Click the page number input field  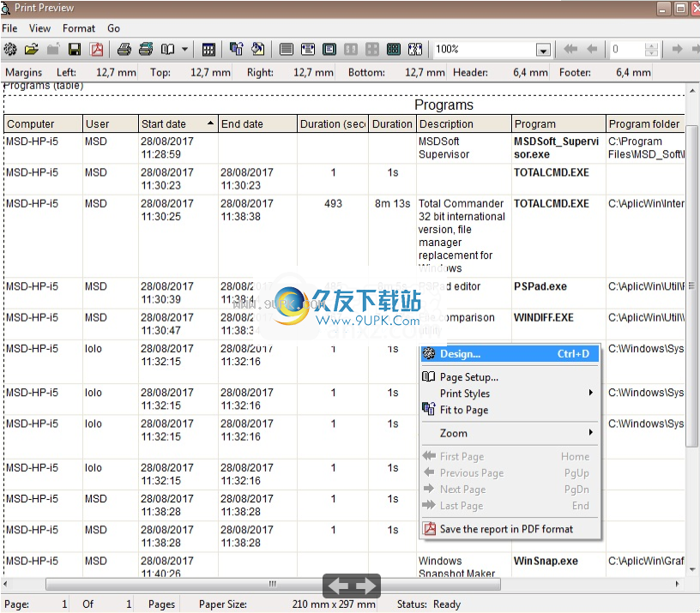(x=627, y=49)
